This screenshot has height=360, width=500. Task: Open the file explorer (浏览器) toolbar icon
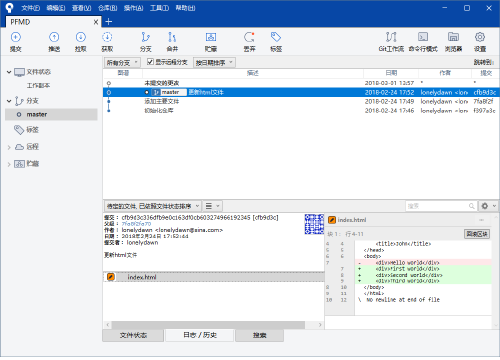[453, 37]
